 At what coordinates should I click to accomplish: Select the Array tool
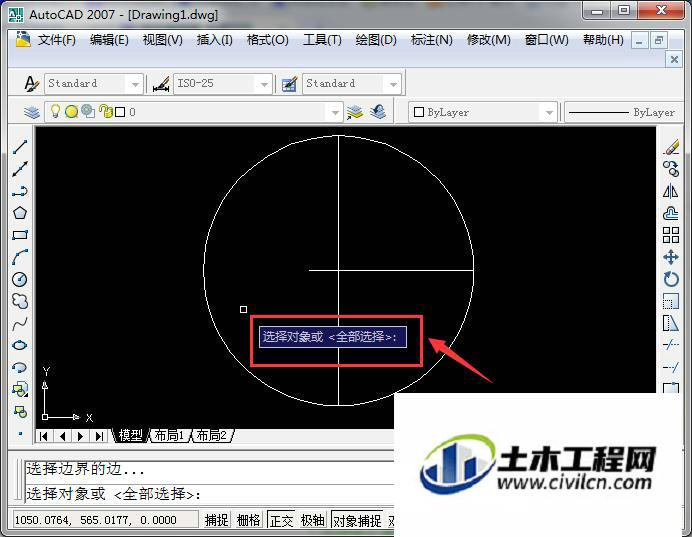tap(671, 235)
